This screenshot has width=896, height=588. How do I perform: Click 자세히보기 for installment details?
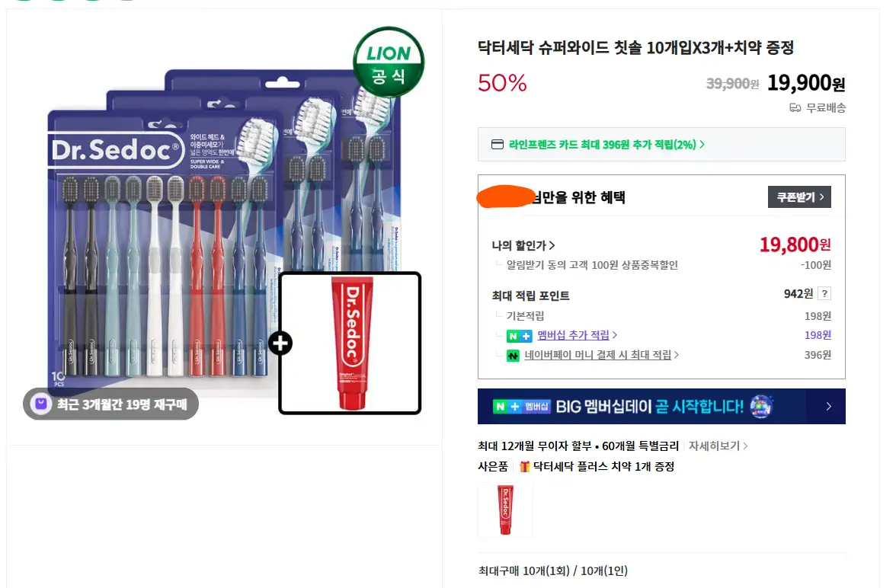tap(718, 446)
